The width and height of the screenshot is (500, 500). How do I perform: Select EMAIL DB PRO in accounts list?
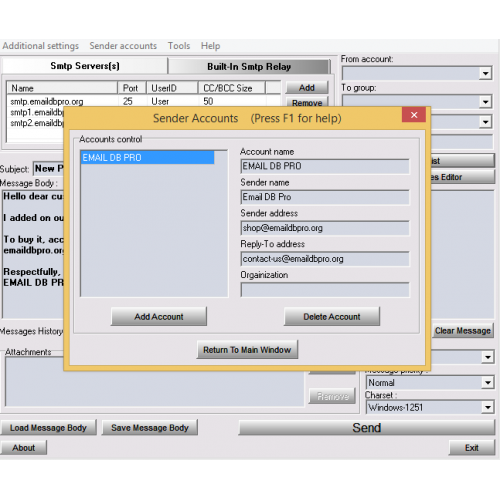pyautogui.click(x=147, y=157)
